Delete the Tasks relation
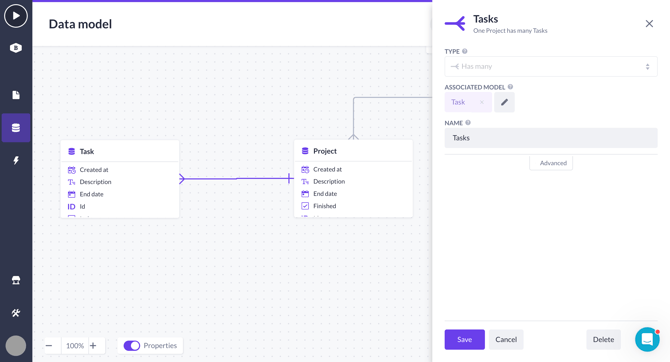 (x=603, y=339)
